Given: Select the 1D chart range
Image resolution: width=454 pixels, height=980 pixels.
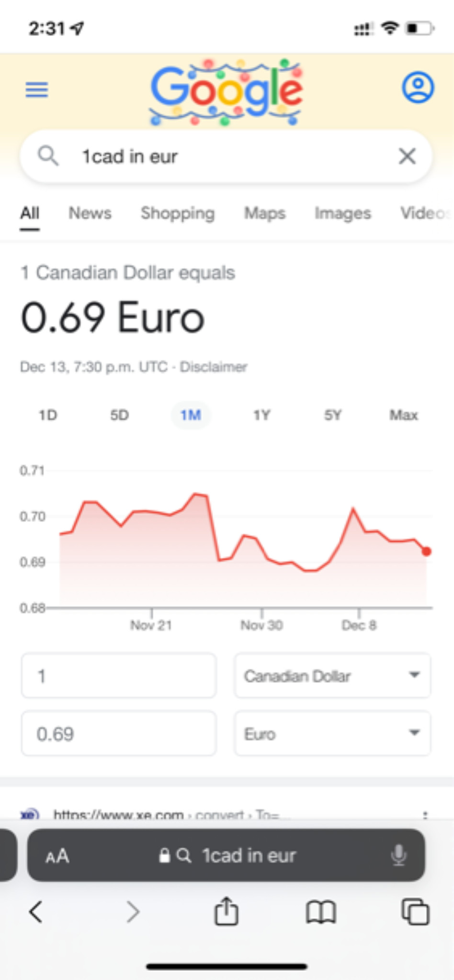Looking at the screenshot, I should (48, 415).
